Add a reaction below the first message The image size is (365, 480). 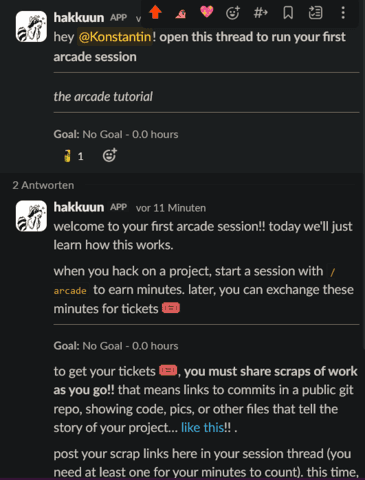110,155
